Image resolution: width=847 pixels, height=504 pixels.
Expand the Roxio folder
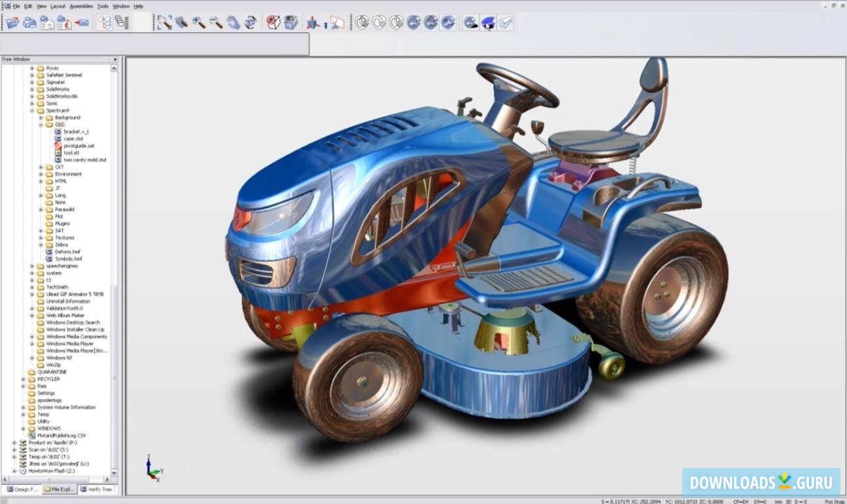32,68
